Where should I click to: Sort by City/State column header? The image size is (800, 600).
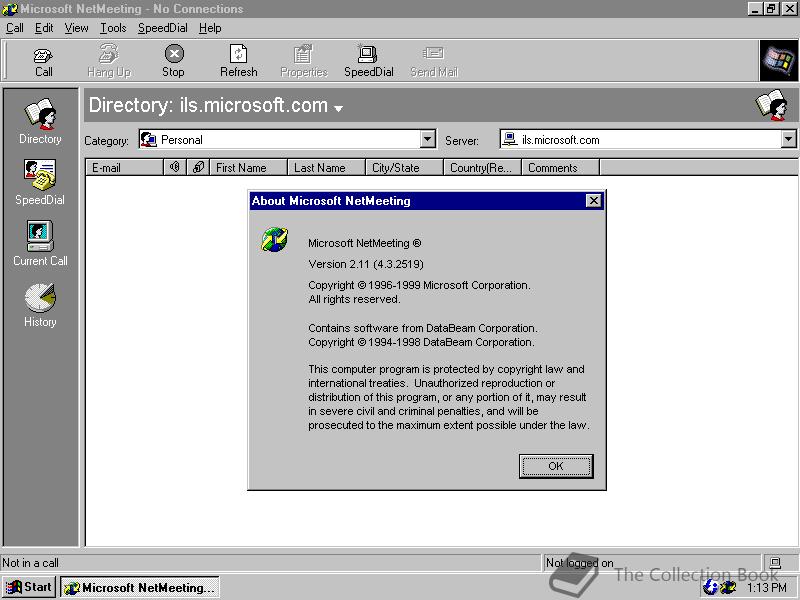[405, 167]
